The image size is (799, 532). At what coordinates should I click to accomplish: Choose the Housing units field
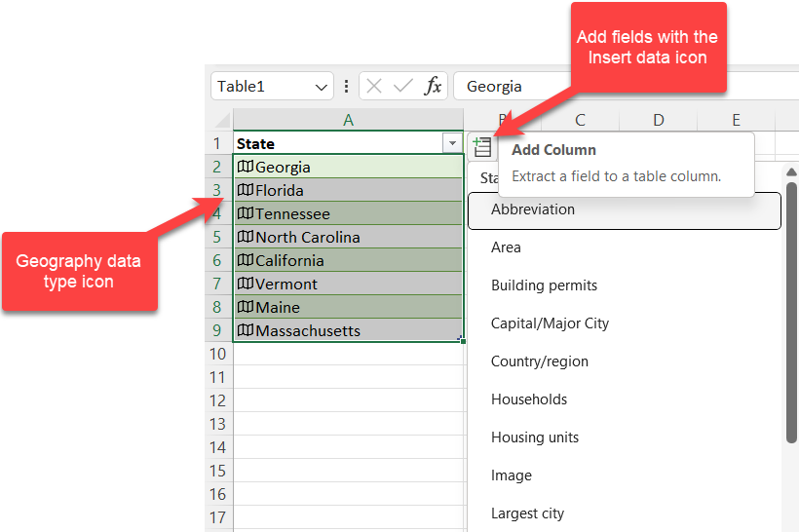[x=625, y=437]
